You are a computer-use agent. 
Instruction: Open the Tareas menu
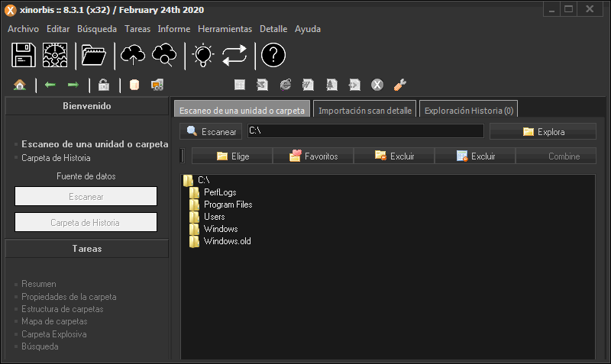[137, 29]
